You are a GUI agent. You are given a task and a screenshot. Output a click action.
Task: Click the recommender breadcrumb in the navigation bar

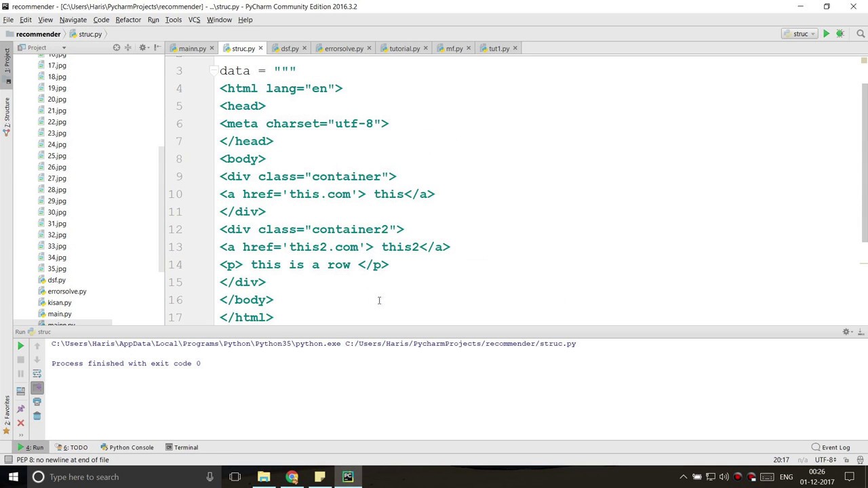[x=33, y=34]
